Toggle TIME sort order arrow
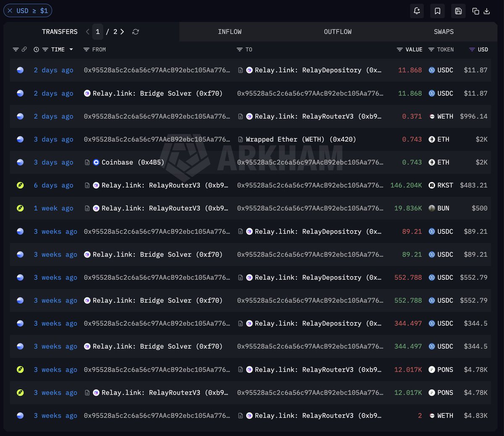The image size is (504, 436). [x=71, y=50]
